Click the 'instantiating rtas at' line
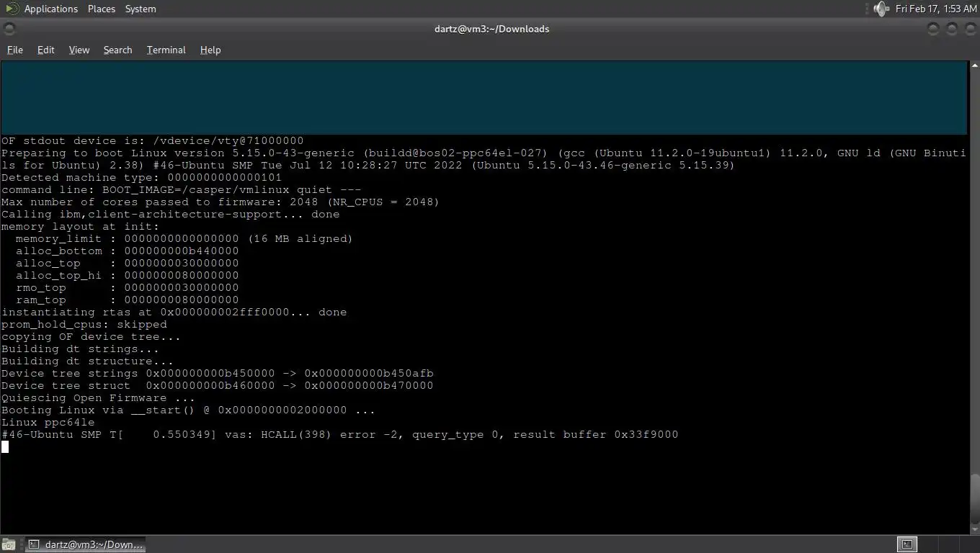 (x=174, y=313)
